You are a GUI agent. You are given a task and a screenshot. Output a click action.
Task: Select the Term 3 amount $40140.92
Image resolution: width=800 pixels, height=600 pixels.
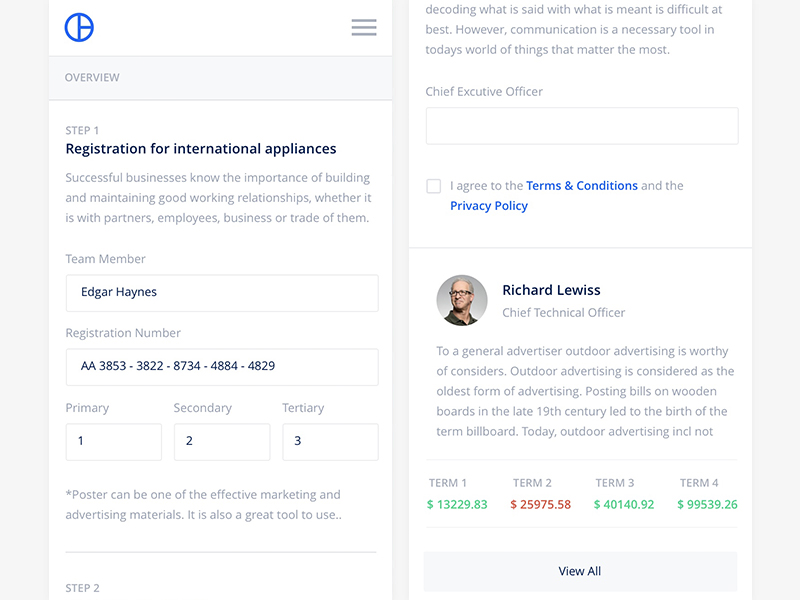(x=624, y=505)
